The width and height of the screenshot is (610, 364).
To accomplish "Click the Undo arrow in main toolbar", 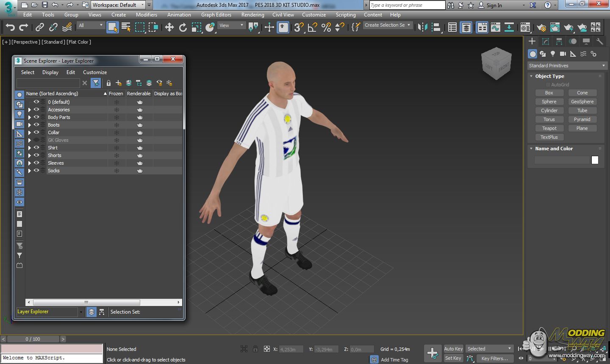I will click(x=10, y=28).
